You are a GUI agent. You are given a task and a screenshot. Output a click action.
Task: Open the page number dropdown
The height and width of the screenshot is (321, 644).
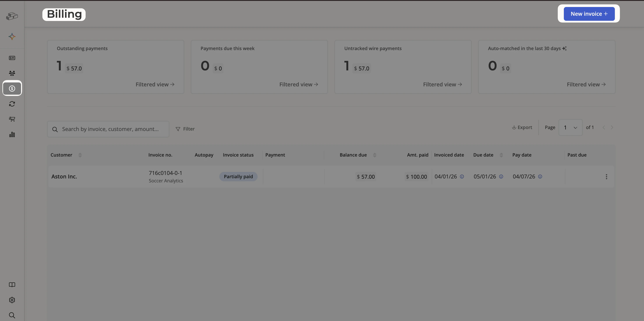point(570,127)
